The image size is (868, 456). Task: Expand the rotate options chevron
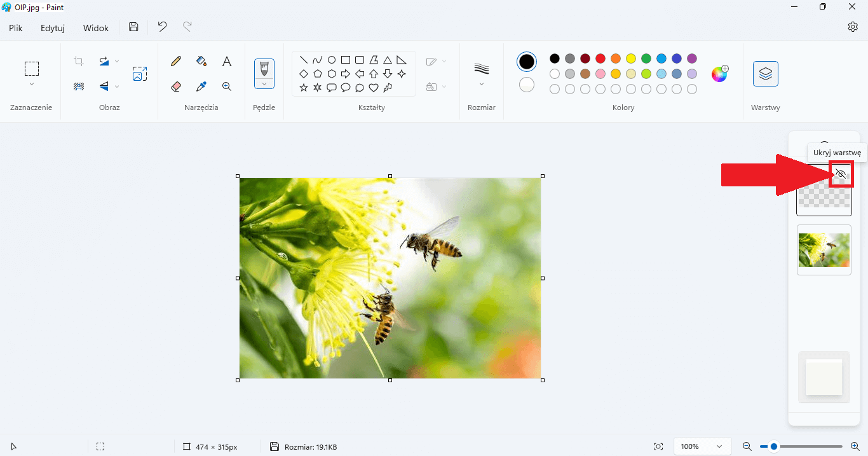click(x=117, y=61)
